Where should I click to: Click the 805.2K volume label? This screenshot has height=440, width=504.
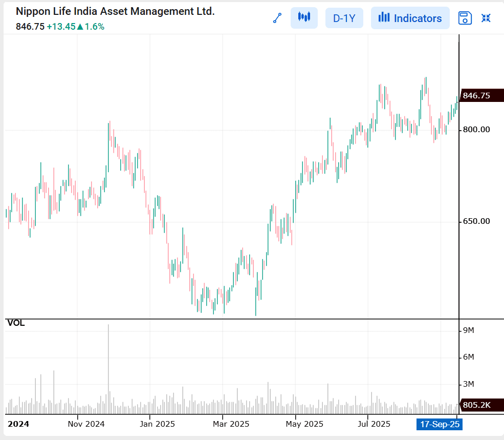(481, 405)
